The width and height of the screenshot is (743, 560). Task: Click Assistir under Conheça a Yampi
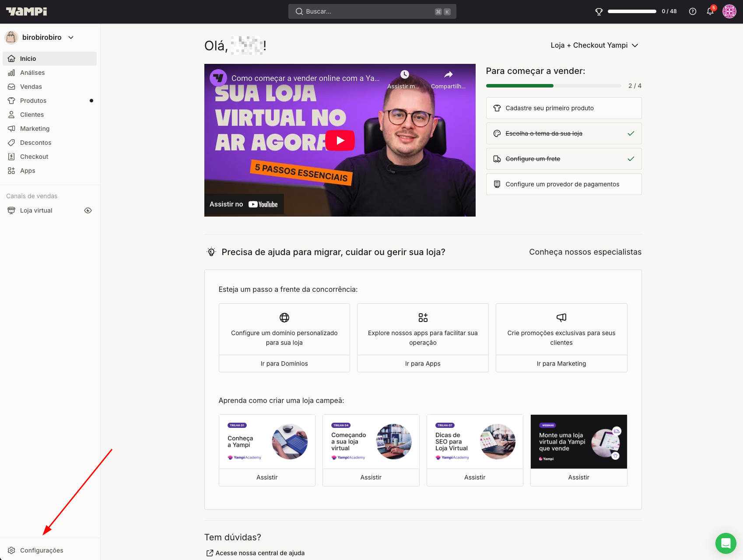[267, 477]
